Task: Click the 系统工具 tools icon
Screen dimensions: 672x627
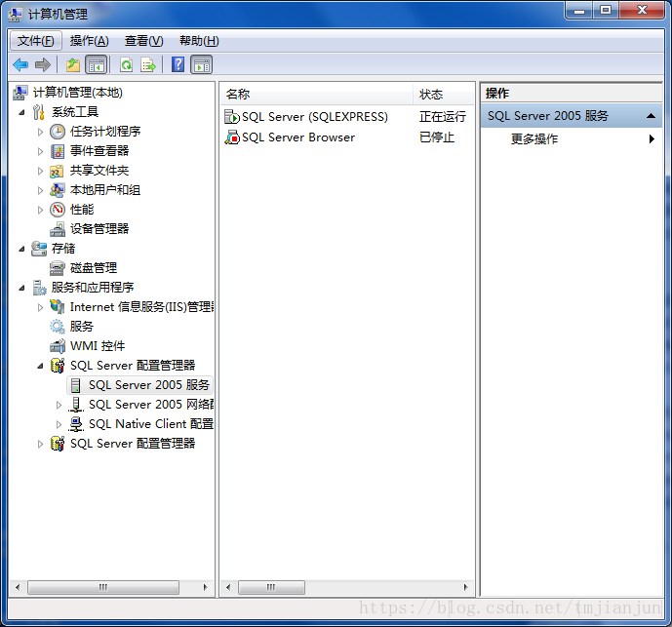Action: [39, 112]
